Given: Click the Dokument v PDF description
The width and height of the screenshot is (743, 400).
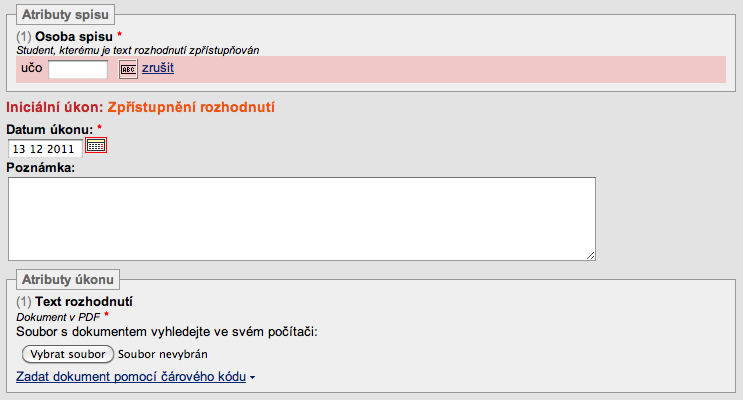Looking at the screenshot, I should [x=58, y=317].
